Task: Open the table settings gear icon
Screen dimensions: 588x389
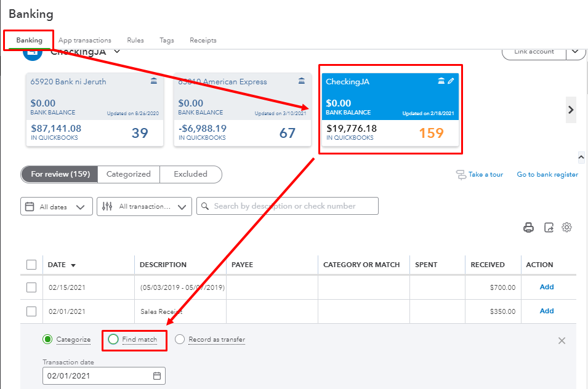Action: click(567, 228)
